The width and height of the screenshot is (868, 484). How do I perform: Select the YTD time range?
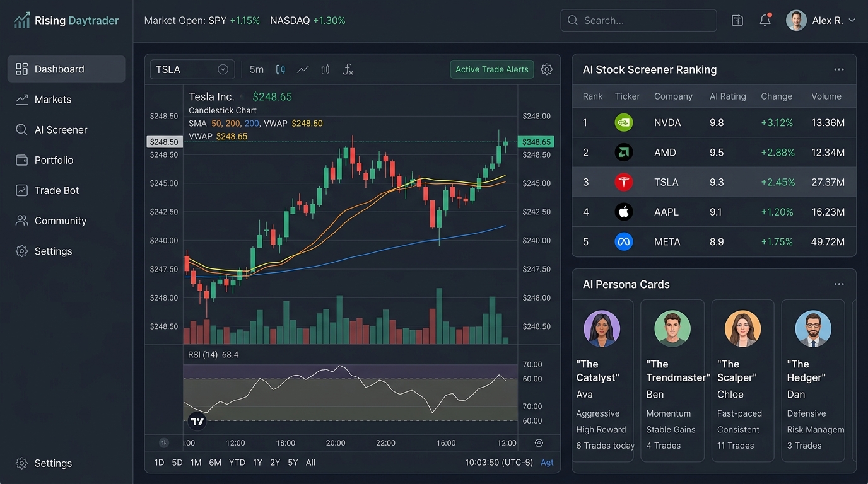pyautogui.click(x=237, y=463)
